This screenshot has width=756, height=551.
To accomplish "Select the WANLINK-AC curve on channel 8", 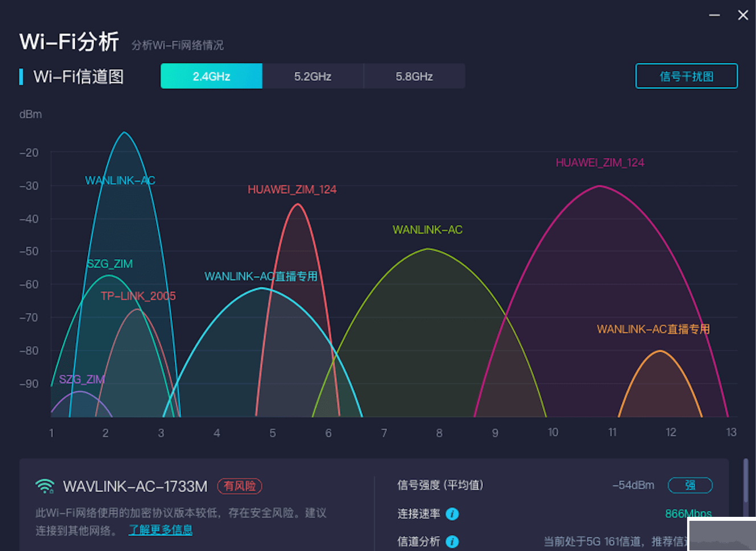I will click(429, 249).
